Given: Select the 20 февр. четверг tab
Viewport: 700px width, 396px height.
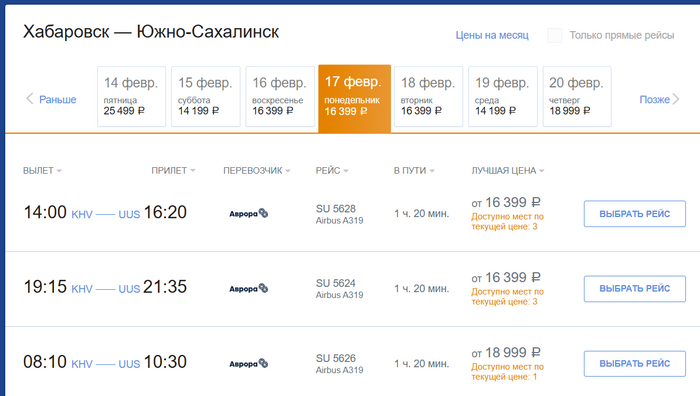Looking at the screenshot, I should point(577,96).
